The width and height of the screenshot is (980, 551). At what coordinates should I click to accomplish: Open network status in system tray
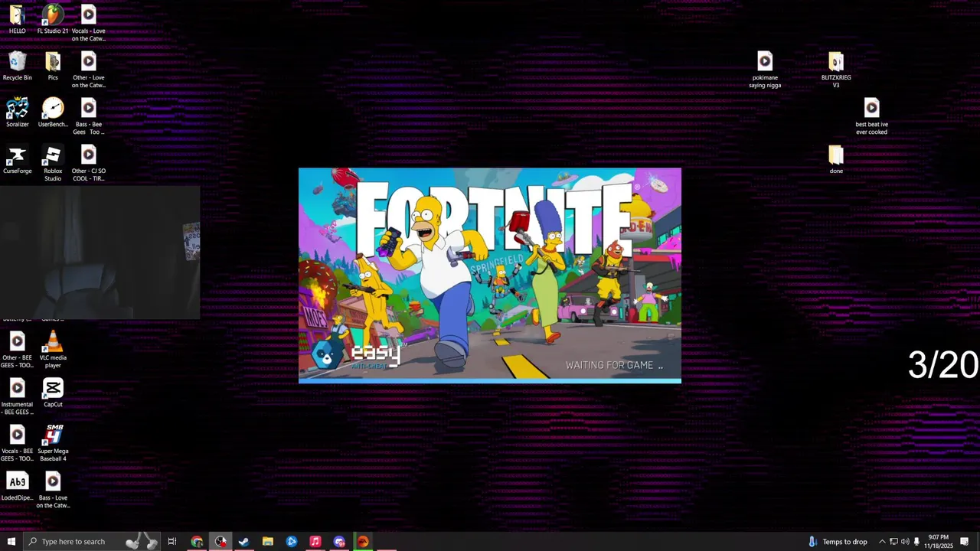point(893,542)
